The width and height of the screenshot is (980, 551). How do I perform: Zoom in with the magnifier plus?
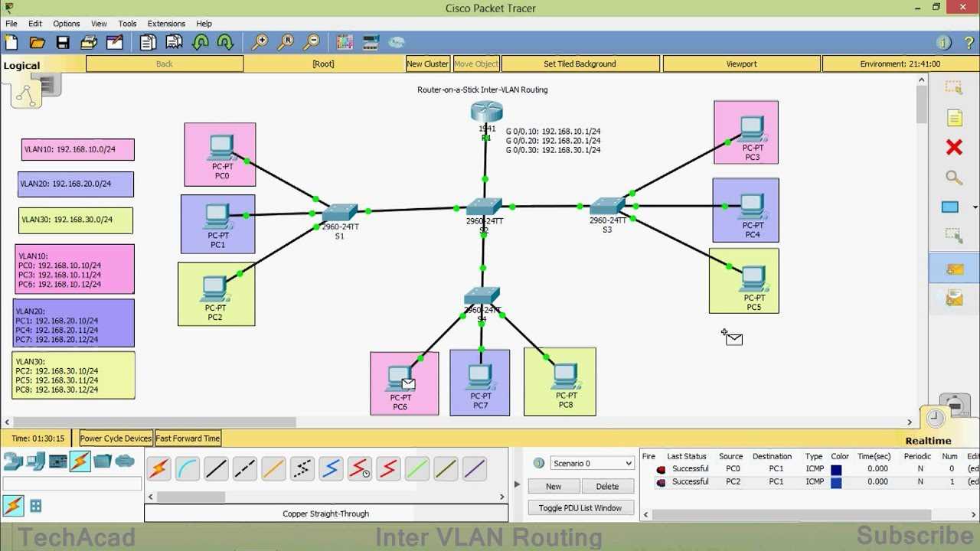260,43
